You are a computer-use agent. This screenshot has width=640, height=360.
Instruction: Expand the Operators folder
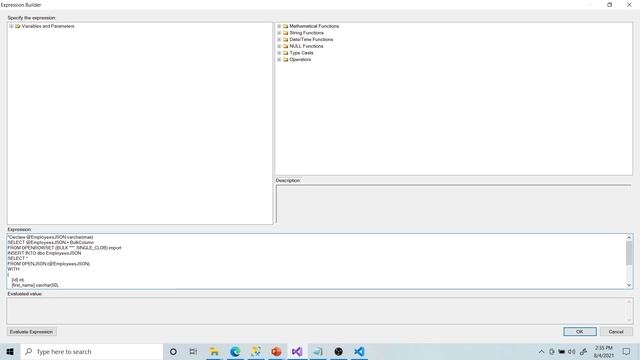tap(279, 60)
